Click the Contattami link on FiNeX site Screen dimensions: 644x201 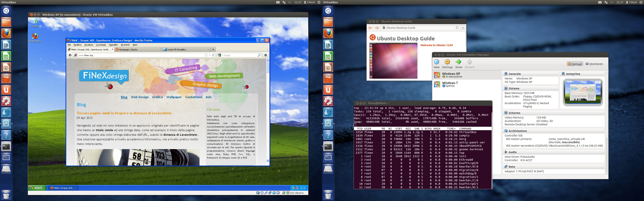click(194, 97)
